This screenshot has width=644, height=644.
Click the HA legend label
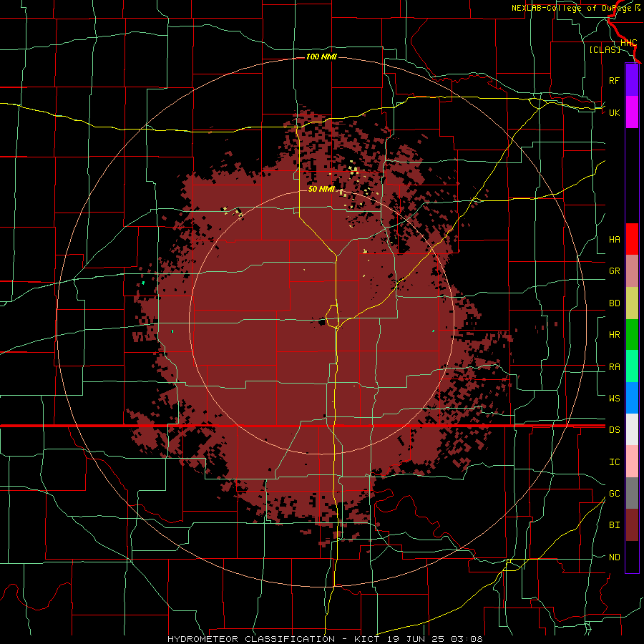pyautogui.click(x=614, y=240)
